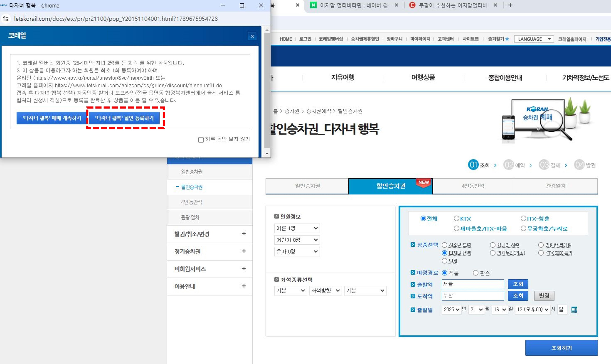The image size is (611, 364).
Task: Click the 01 조회 step indicator icon
Action: [473, 165]
